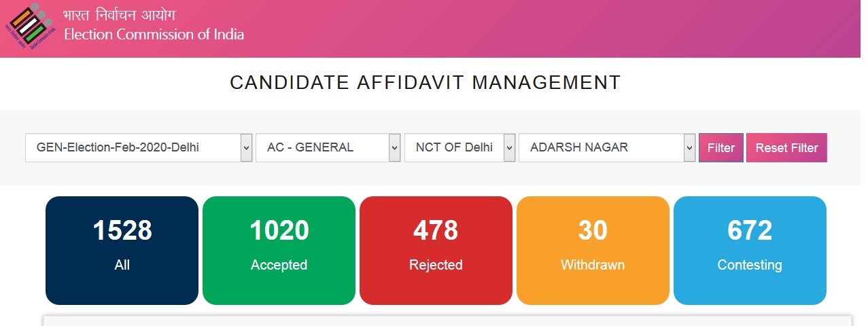Show the orange Withdrawn card
The width and height of the screenshot is (868, 326).
pyautogui.click(x=593, y=251)
